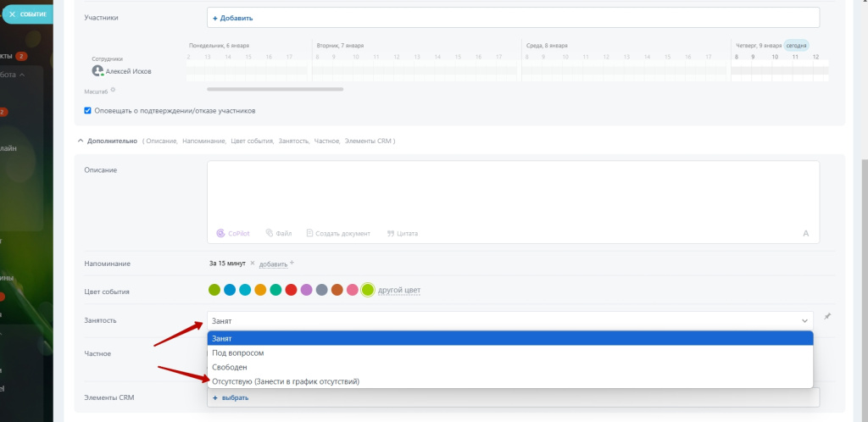Click the Создать документ icon
This screenshot has width=868, height=422.
click(x=310, y=233)
